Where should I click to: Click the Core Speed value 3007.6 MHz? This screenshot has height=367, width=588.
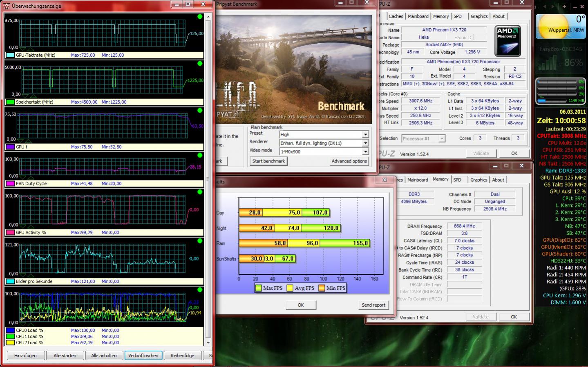(420, 101)
